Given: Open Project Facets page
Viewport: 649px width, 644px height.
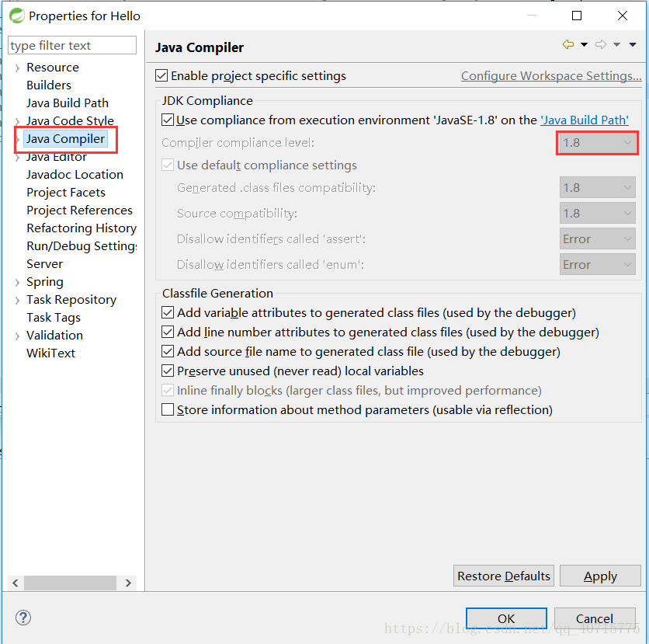Looking at the screenshot, I should [66, 193].
